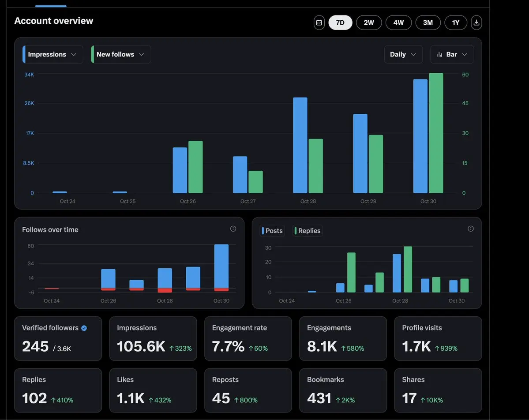Open the New follows metric dropdown

point(120,54)
